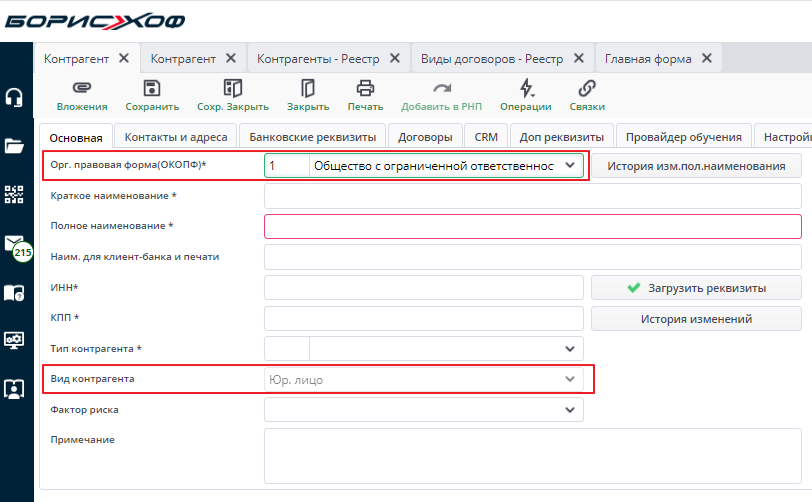The image size is (812, 502).
Task: Click the БОРИСХОФ logo
Action: 95,21
